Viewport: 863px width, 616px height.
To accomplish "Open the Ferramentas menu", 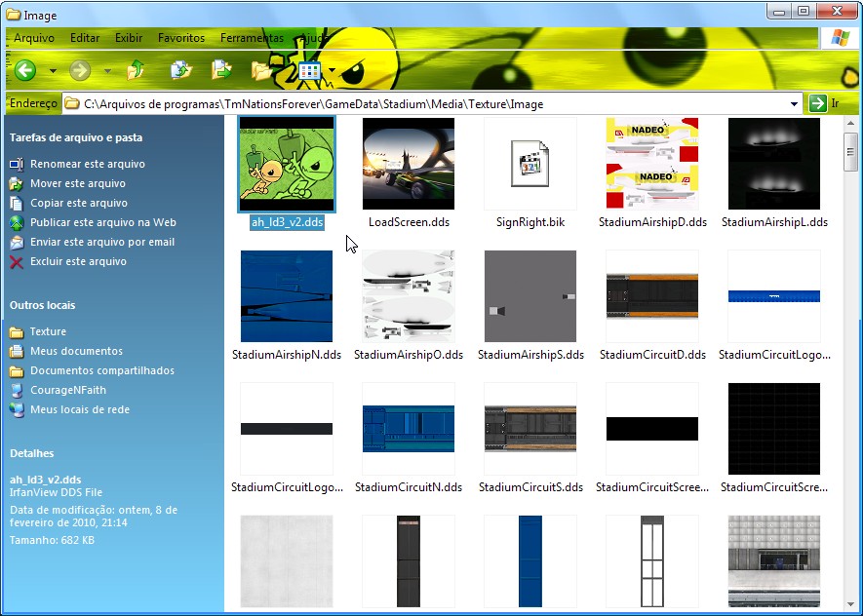I will [x=252, y=38].
